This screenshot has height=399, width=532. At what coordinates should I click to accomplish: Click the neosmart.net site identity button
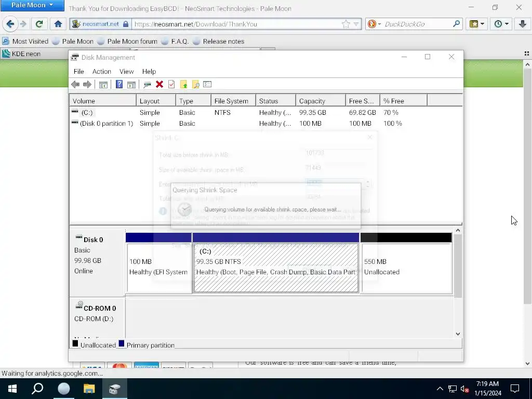tap(100, 24)
